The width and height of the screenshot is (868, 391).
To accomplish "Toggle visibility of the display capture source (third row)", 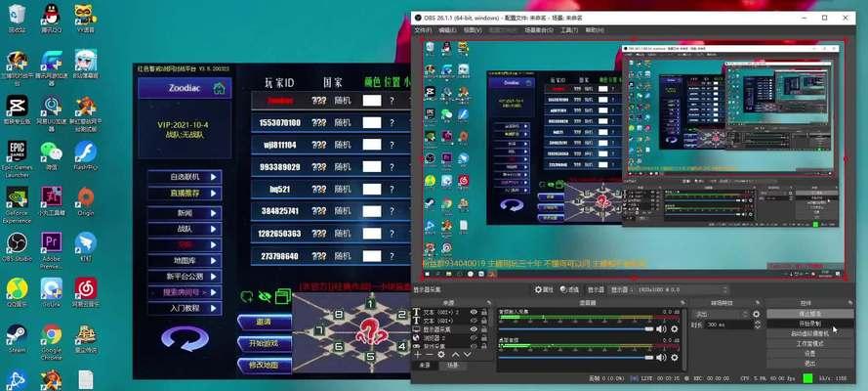I will point(474,329).
